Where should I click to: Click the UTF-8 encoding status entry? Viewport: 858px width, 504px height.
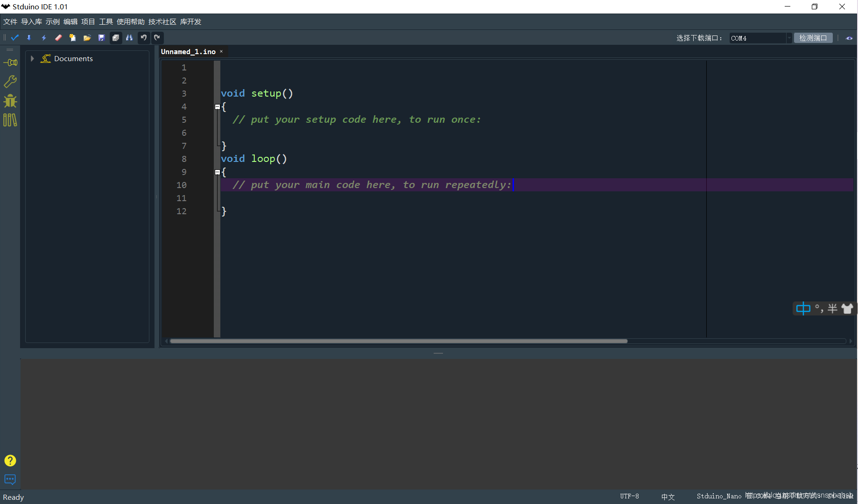(x=630, y=496)
